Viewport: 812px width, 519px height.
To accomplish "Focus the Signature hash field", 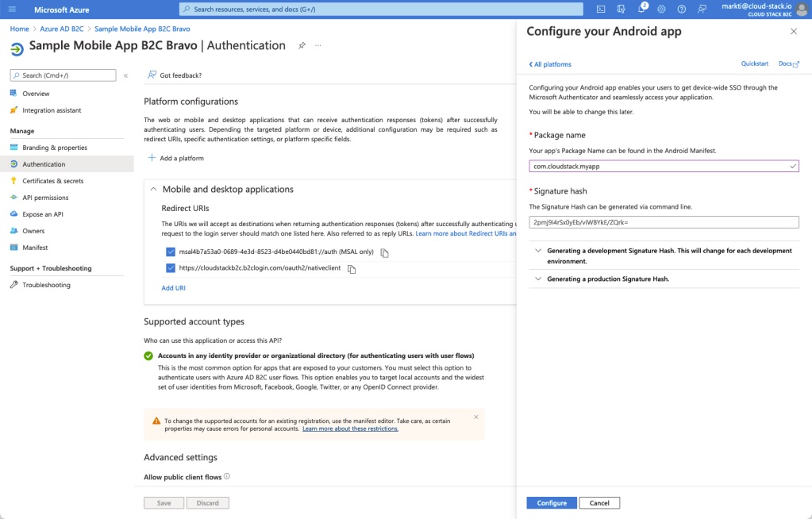I will click(x=664, y=222).
